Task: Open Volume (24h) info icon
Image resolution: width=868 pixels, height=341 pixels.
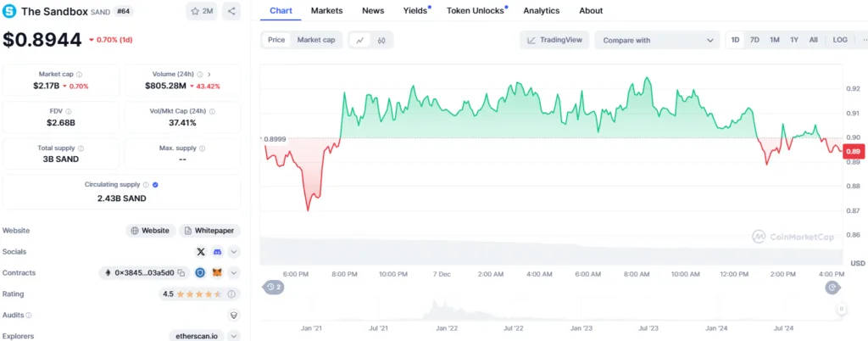Action: click(x=200, y=74)
